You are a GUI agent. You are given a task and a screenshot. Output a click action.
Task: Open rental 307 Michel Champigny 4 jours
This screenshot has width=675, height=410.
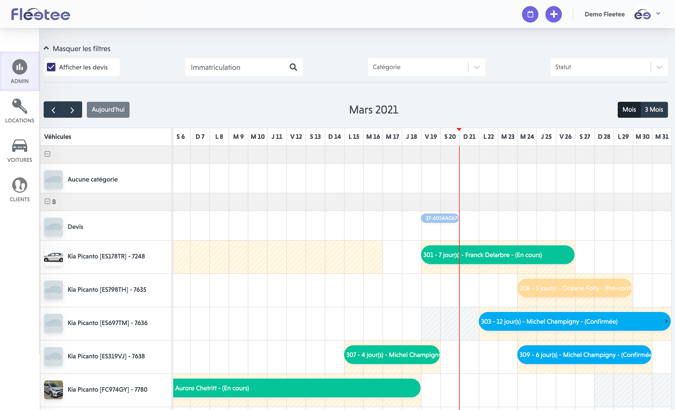[x=392, y=355]
